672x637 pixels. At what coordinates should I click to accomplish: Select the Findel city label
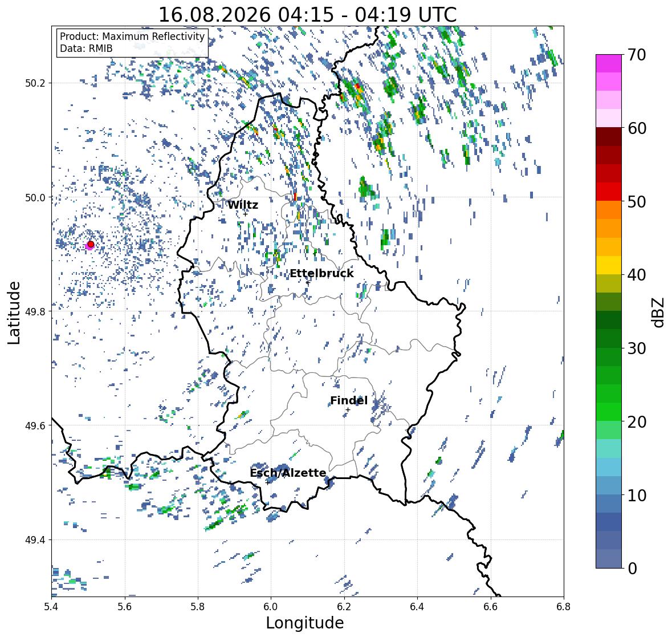point(349,400)
